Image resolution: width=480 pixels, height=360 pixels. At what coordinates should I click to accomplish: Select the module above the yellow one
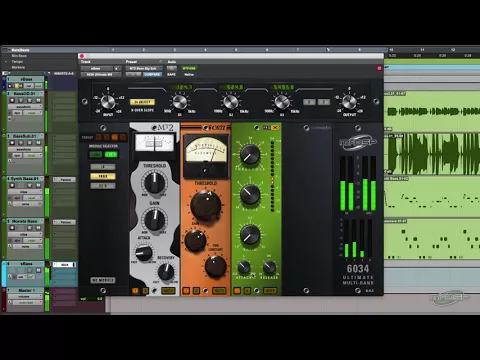(103, 167)
